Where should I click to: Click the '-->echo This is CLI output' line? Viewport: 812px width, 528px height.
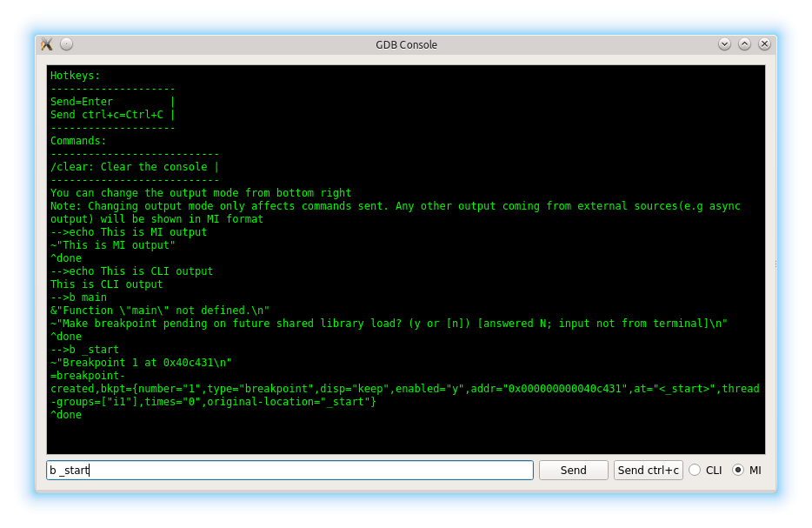[x=131, y=271]
